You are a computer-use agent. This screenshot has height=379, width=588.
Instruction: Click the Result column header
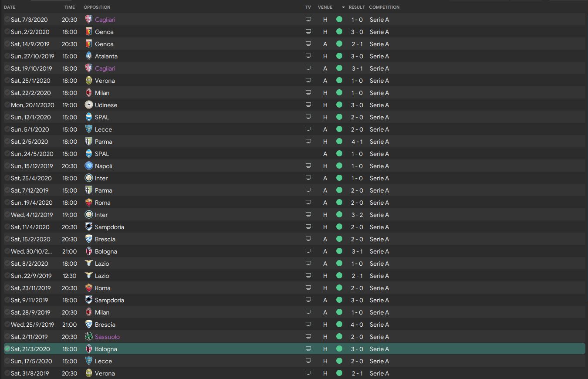[x=357, y=7]
